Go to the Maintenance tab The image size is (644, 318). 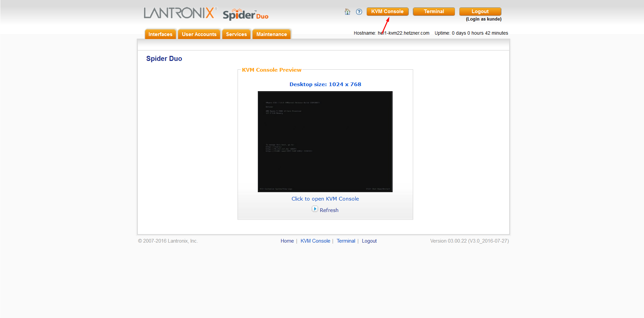click(272, 34)
